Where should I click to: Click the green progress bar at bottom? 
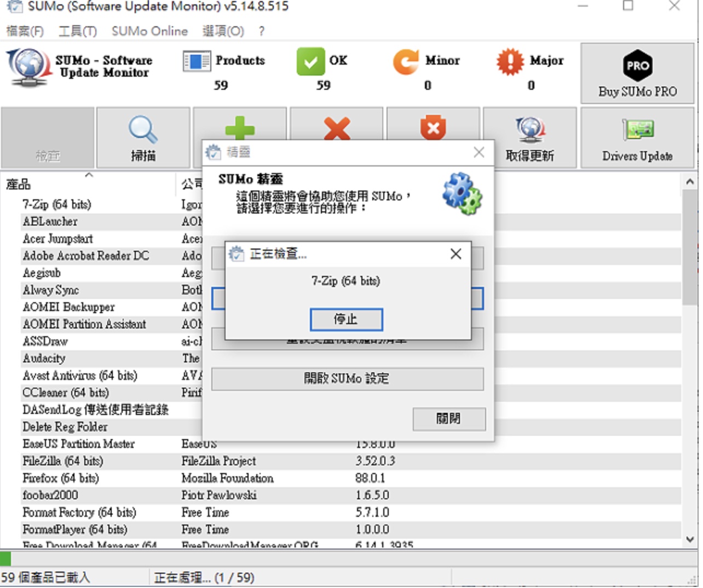5,559
